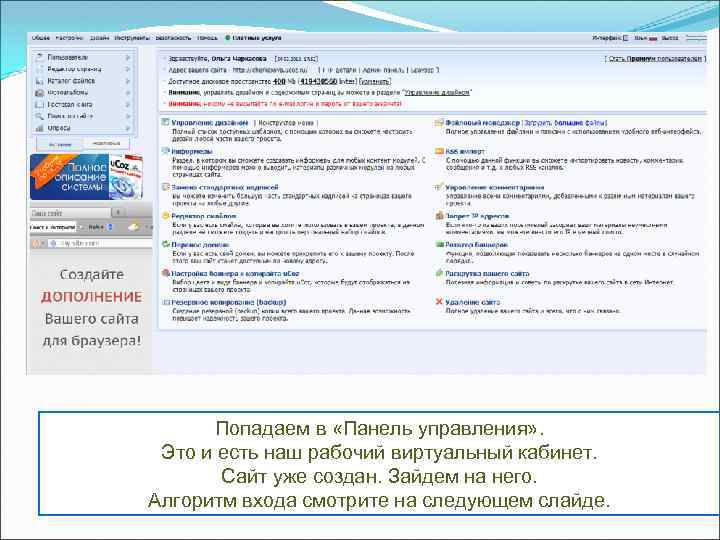This screenshot has height=540, width=720.
Task: Click the red X Удаление сайта icon
Action: 439,302
